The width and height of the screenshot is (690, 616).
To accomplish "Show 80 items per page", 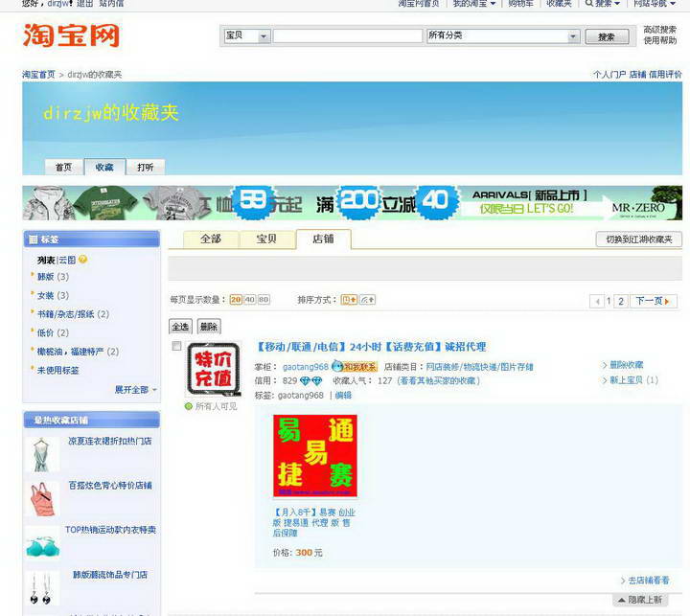I will 264,300.
